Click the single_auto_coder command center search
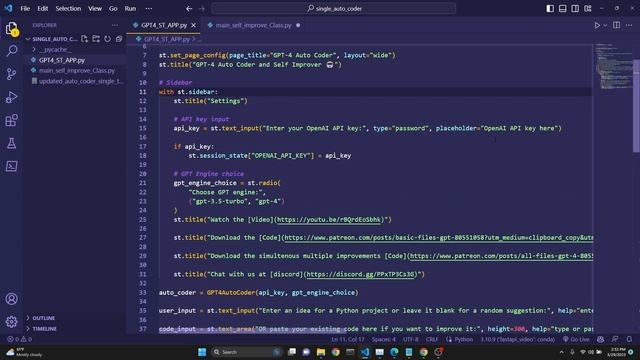The height and width of the screenshot is (360, 640). coord(334,8)
